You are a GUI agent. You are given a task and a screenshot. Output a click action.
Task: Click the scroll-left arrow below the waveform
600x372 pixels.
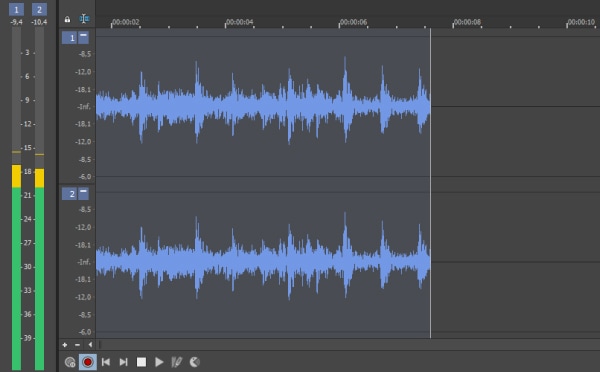point(90,345)
